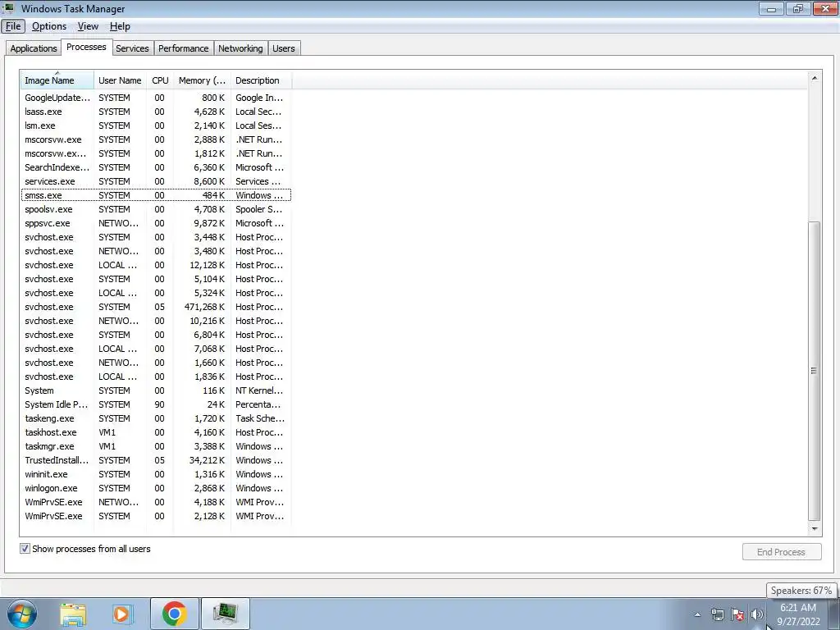This screenshot has height=630, width=840.
Task: Open the Start menu orb
Action: pyautogui.click(x=21, y=614)
